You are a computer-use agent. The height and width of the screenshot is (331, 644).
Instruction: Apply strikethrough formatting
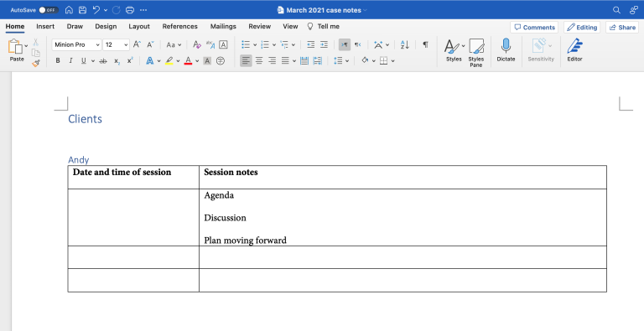coord(103,61)
